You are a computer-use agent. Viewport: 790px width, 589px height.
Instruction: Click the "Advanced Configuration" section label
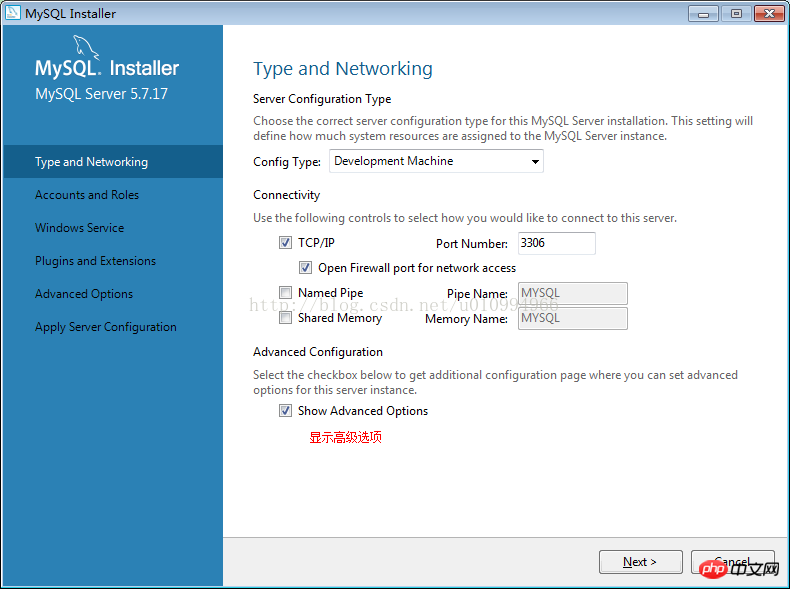317,352
